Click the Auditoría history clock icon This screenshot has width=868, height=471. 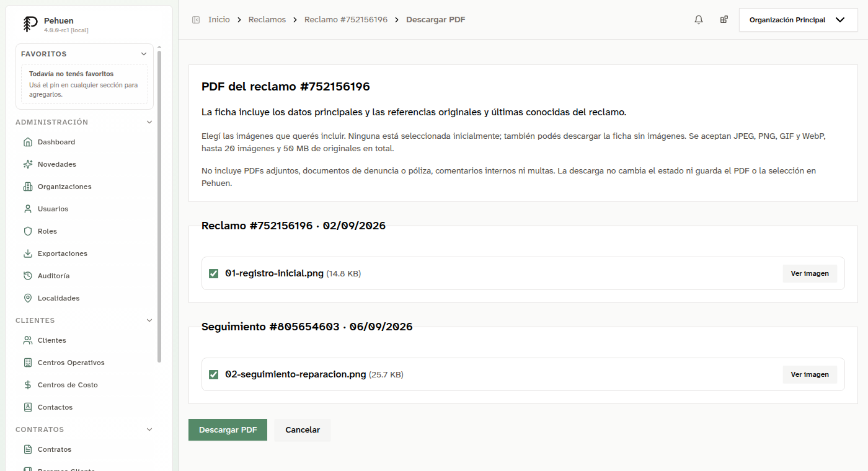(x=27, y=276)
